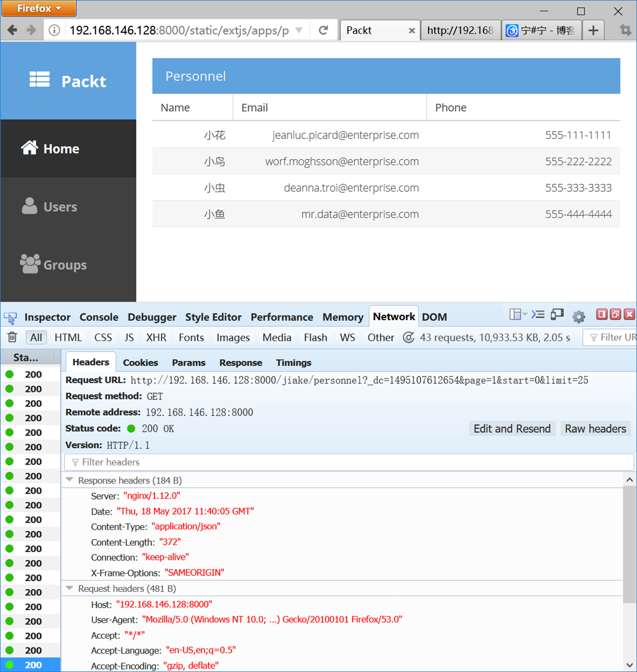Select the Timings details tab
Viewport: 637px width, 672px height.
click(294, 363)
